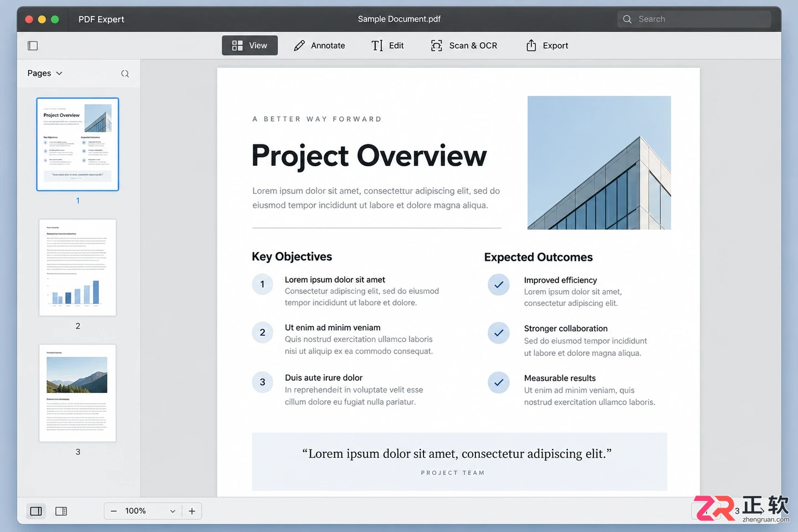The image size is (798, 532).
Task: Click the View tab grid icon
Action: tap(237, 45)
